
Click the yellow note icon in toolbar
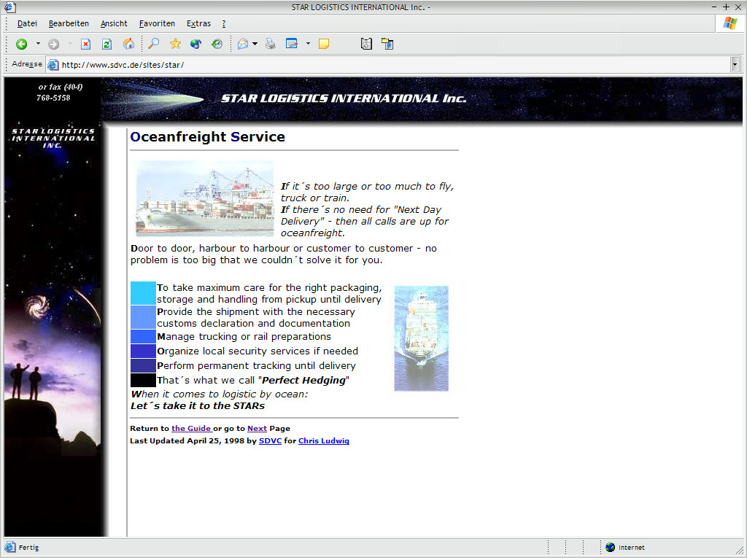pyautogui.click(x=324, y=44)
